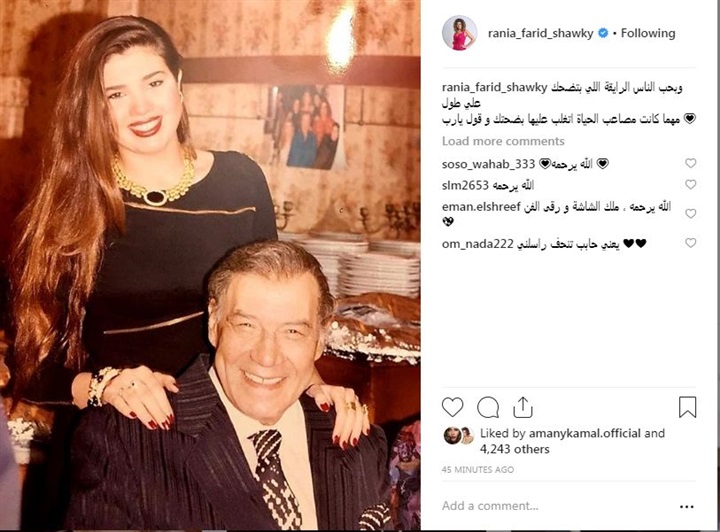Image resolution: width=720 pixels, height=532 pixels.
Task: Open the rania_farid_shawky header username link
Action: (540, 34)
